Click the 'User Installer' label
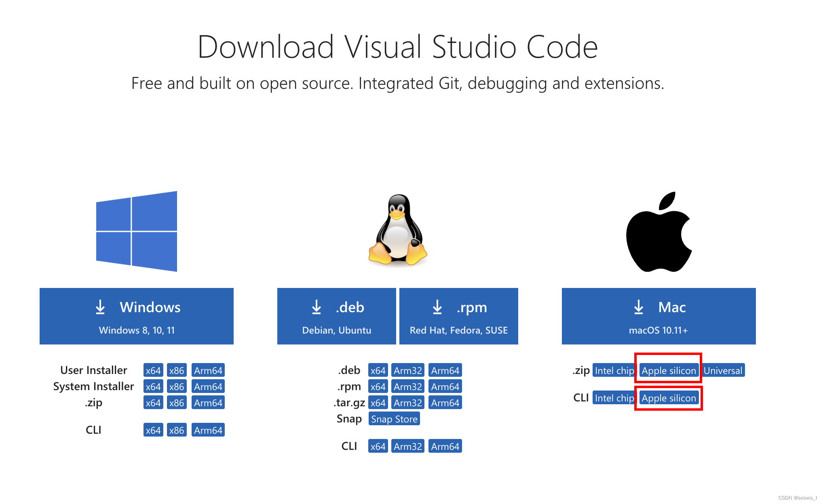This screenshot has width=823, height=504. pyautogui.click(x=94, y=370)
